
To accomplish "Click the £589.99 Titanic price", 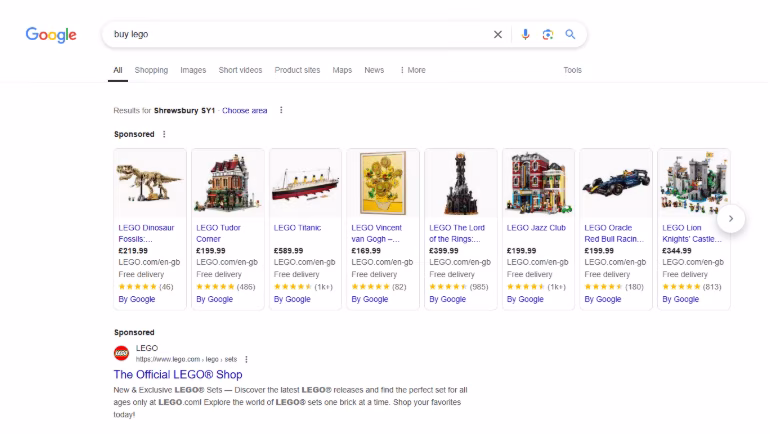I will coord(288,251).
